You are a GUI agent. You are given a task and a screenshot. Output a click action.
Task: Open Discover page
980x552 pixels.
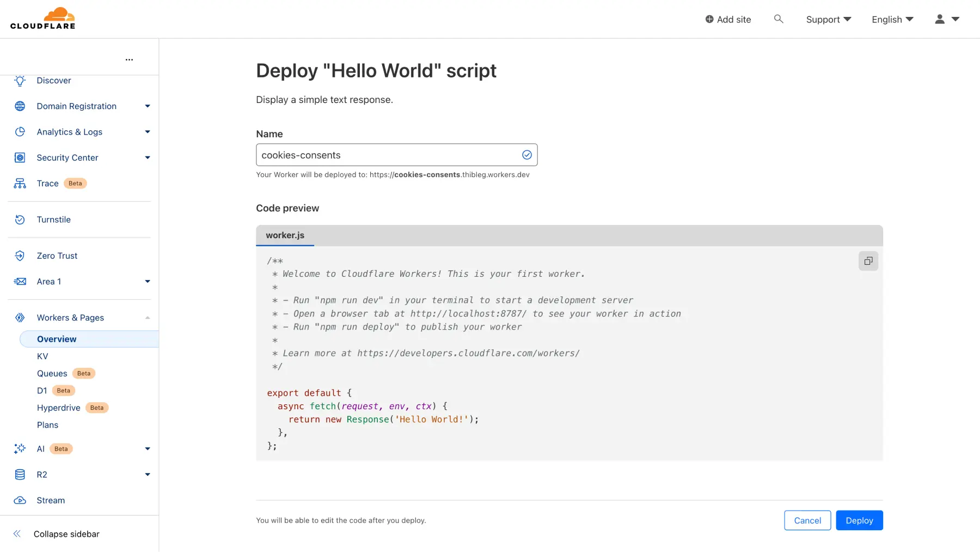tap(54, 81)
